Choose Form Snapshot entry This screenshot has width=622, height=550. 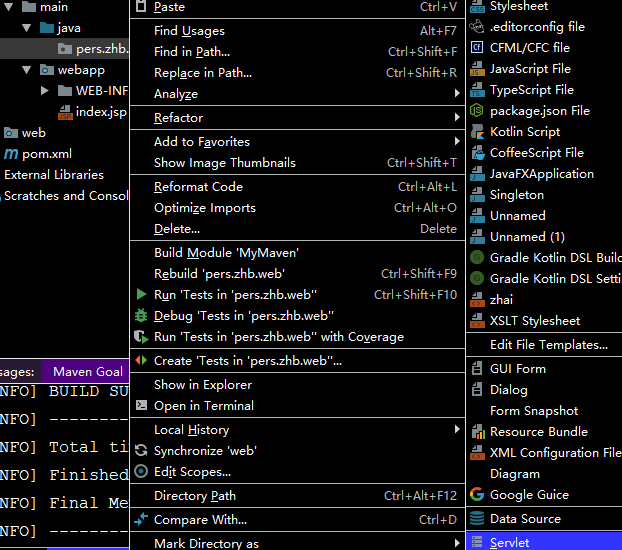click(x=544, y=411)
